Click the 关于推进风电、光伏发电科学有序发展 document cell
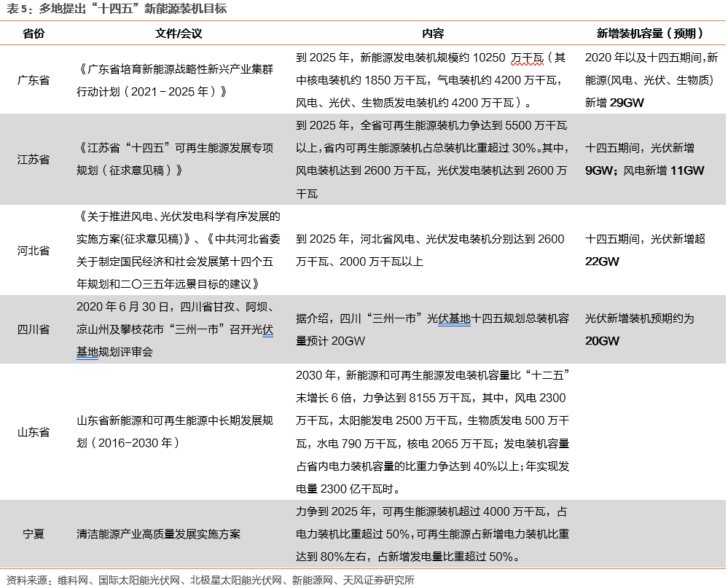Viewport: 728px width, 588px height. (x=179, y=250)
